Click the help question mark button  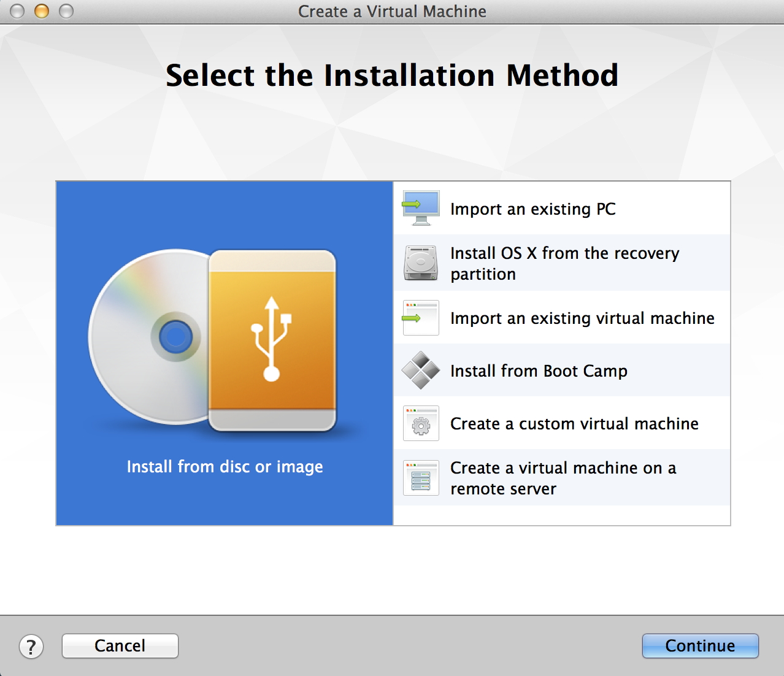point(31,646)
